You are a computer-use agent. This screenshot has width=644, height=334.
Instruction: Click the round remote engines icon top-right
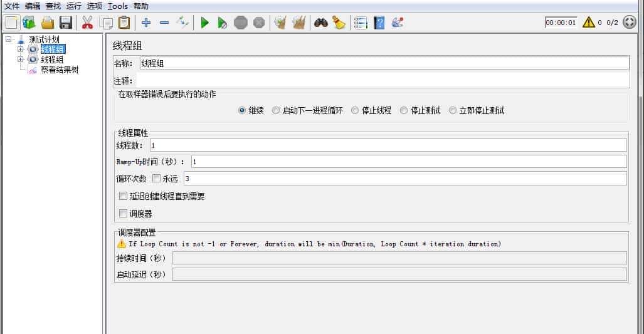(630, 22)
